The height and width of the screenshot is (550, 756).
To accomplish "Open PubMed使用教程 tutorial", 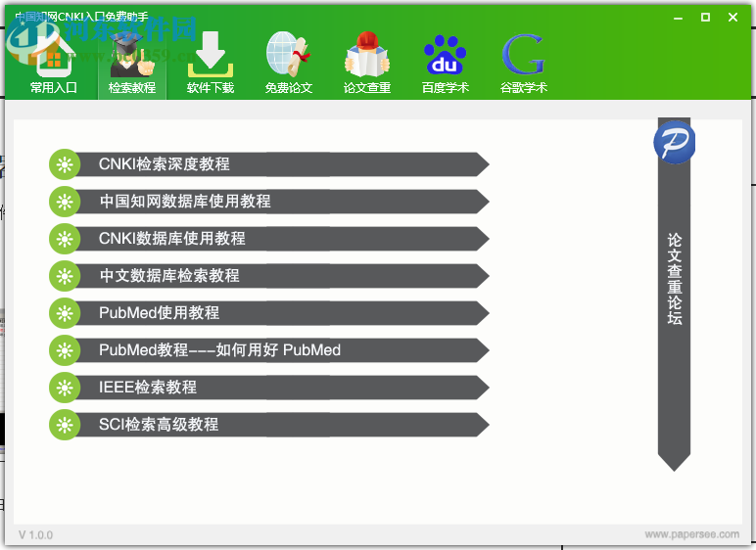I will [284, 313].
